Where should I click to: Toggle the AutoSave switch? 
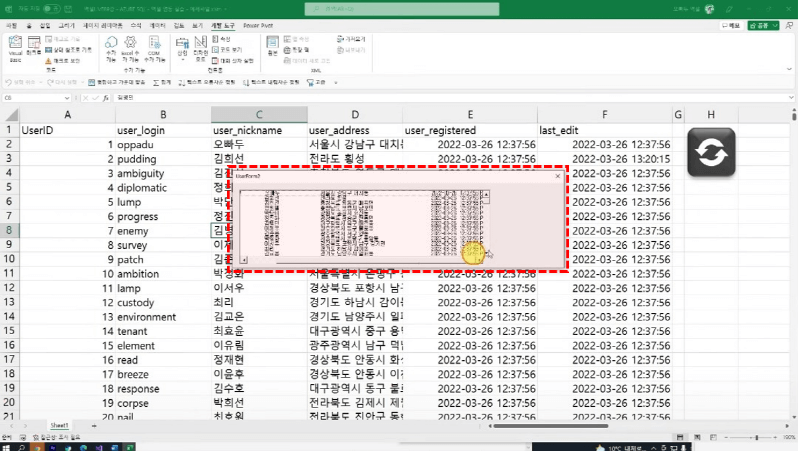click(52, 9)
